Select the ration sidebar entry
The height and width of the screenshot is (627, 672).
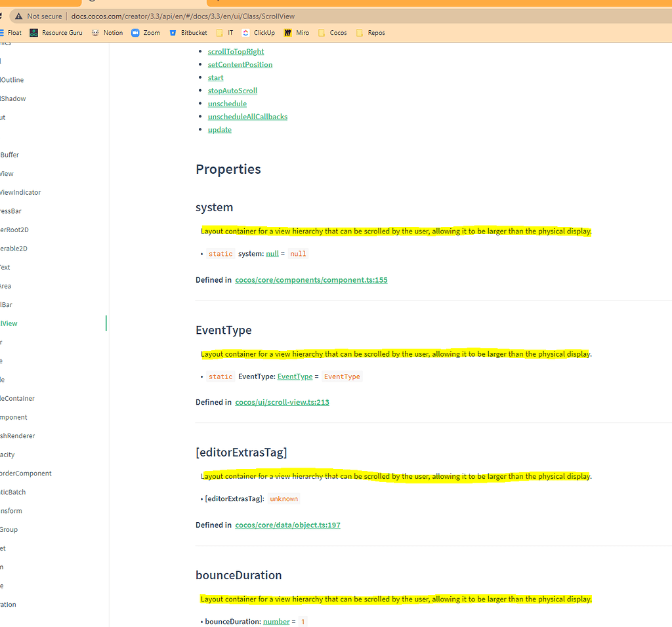(8, 604)
